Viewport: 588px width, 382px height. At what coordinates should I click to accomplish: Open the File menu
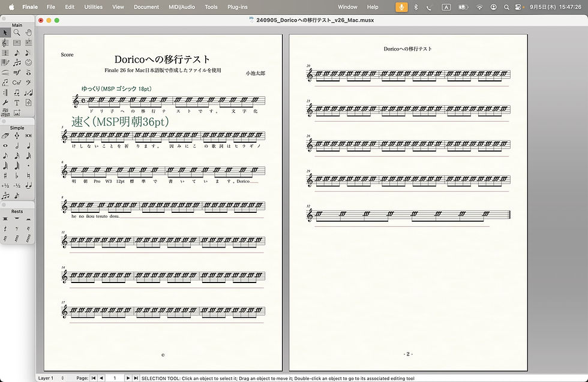(x=50, y=7)
